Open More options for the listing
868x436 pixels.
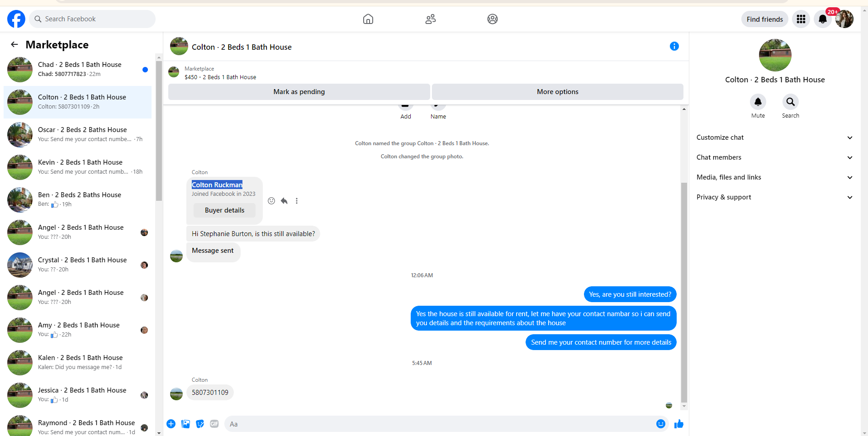pyautogui.click(x=558, y=92)
